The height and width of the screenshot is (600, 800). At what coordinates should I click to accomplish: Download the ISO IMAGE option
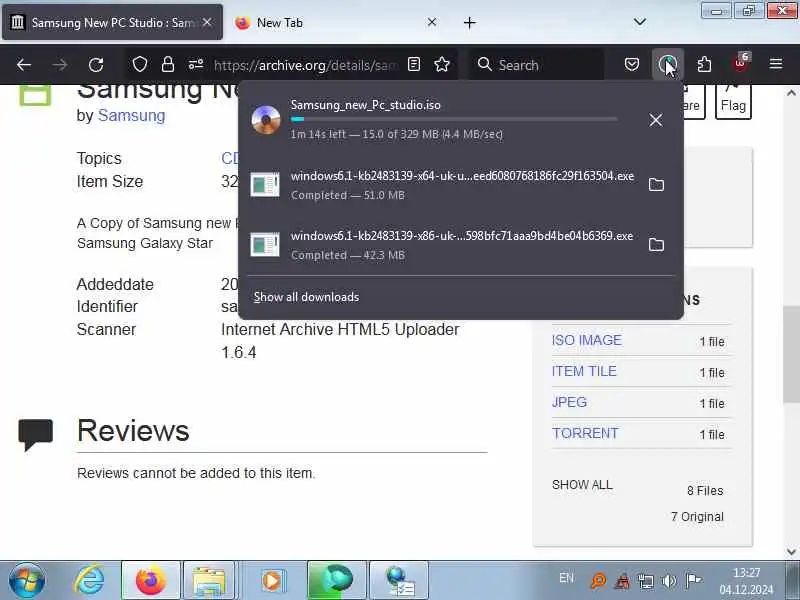[x=586, y=340]
